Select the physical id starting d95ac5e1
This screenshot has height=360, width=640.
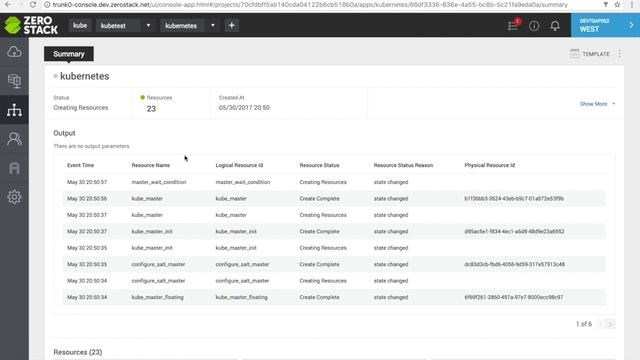[514, 231]
